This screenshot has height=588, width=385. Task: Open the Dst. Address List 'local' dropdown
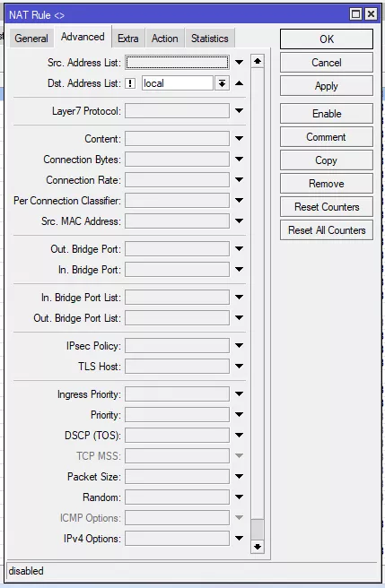click(222, 83)
